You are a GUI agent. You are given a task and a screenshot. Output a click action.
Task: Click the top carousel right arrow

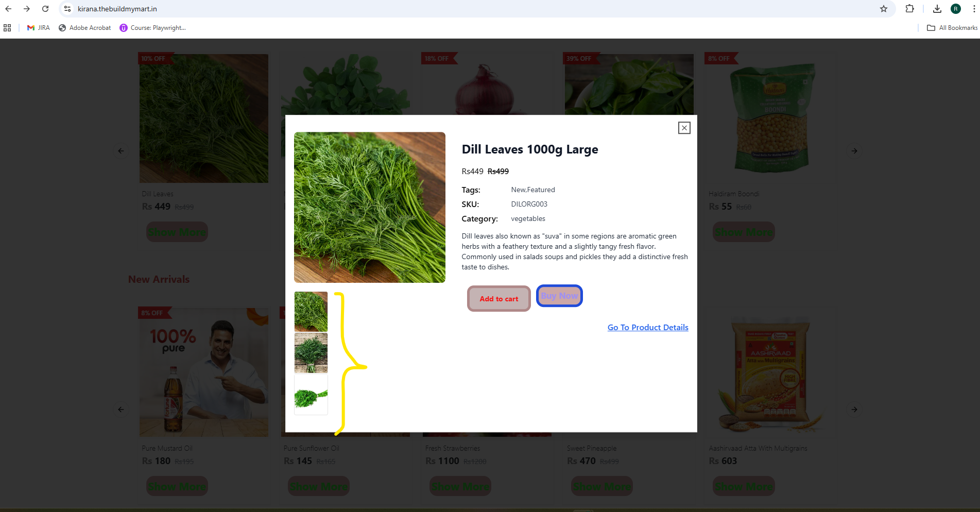point(854,151)
